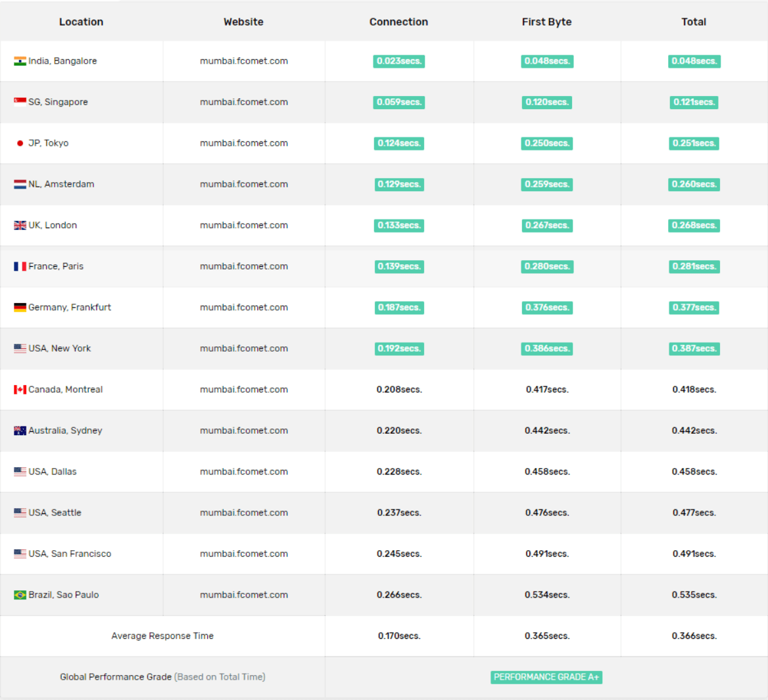Click the India flag icon for Bangalore
The width and height of the screenshot is (768, 700).
20,61
